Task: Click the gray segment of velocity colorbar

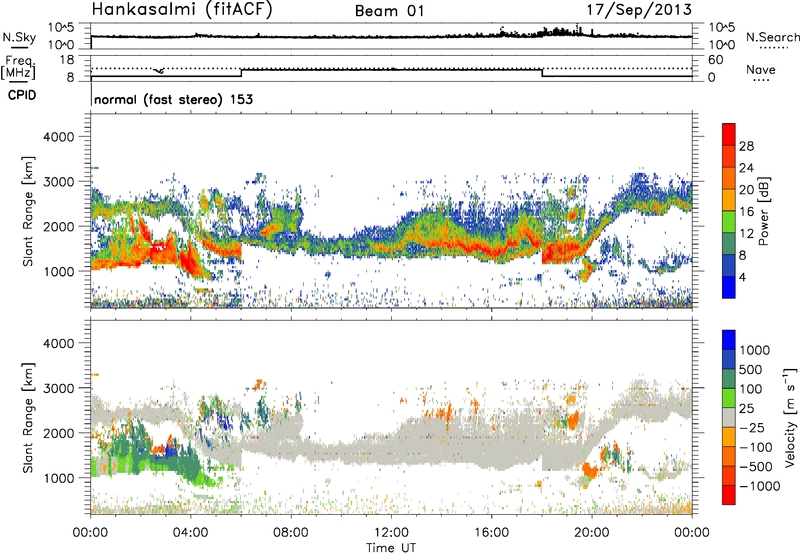Action: pyautogui.click(x=729, y=417)
